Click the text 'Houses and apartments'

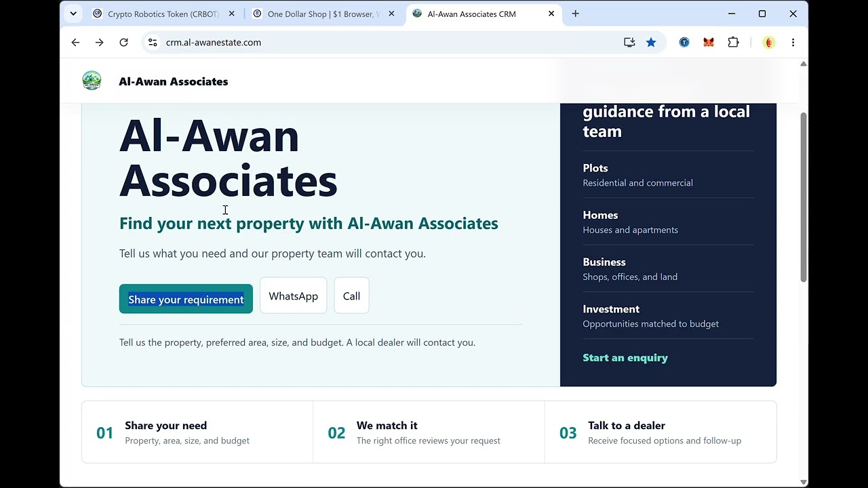click(630, 230)
